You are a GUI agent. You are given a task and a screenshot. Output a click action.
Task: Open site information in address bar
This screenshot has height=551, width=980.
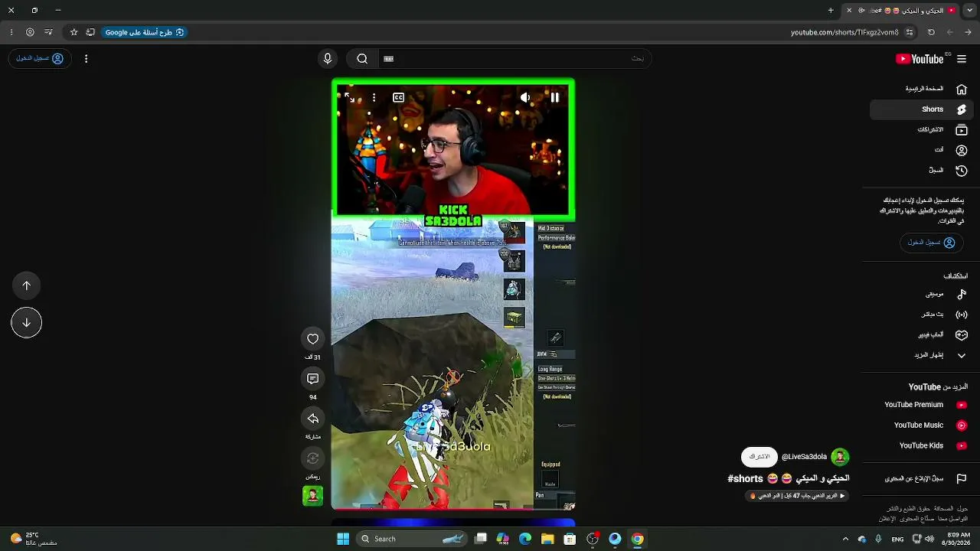click(910, 32)
